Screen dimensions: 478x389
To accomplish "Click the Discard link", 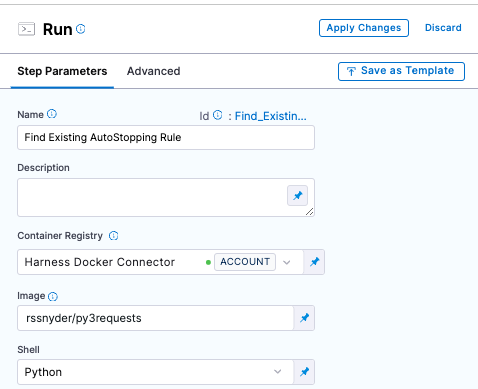I will coord(443,28).
